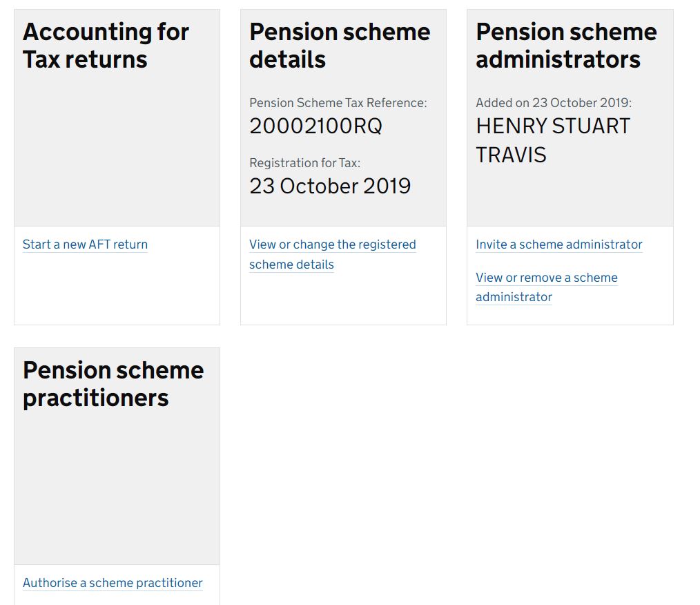
Task: Click the Pension scheme practitioners heading
Action: pyautogui.click(x=113, y=384)
